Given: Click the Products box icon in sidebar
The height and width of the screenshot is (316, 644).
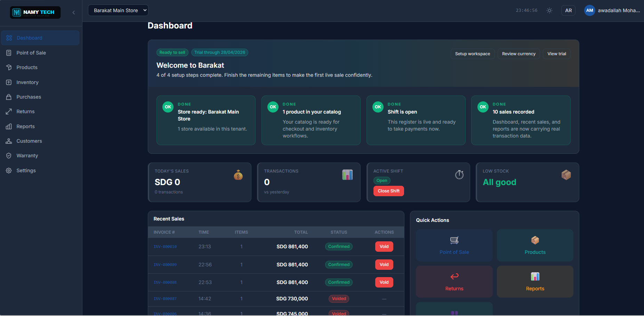Looking at the screenshot, I should [9, 67].
